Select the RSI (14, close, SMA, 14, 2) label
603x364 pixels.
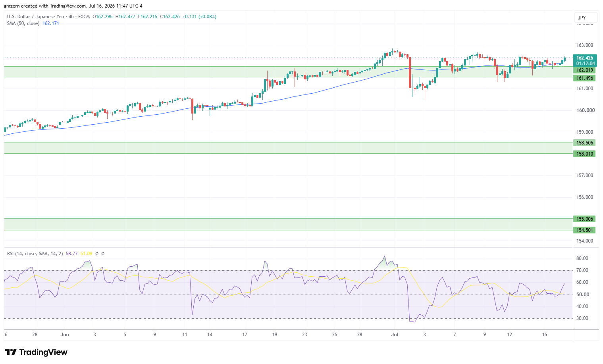tap(35, 254)
